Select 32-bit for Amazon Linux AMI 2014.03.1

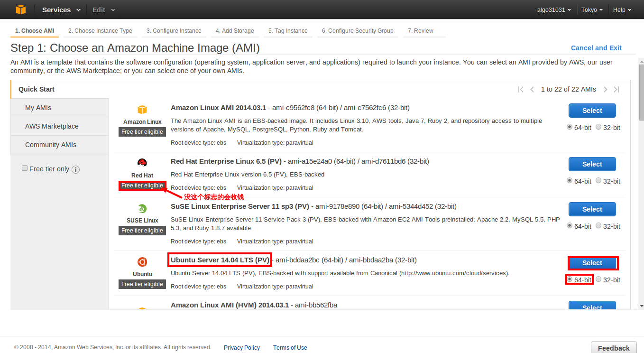tap(598, 127)
